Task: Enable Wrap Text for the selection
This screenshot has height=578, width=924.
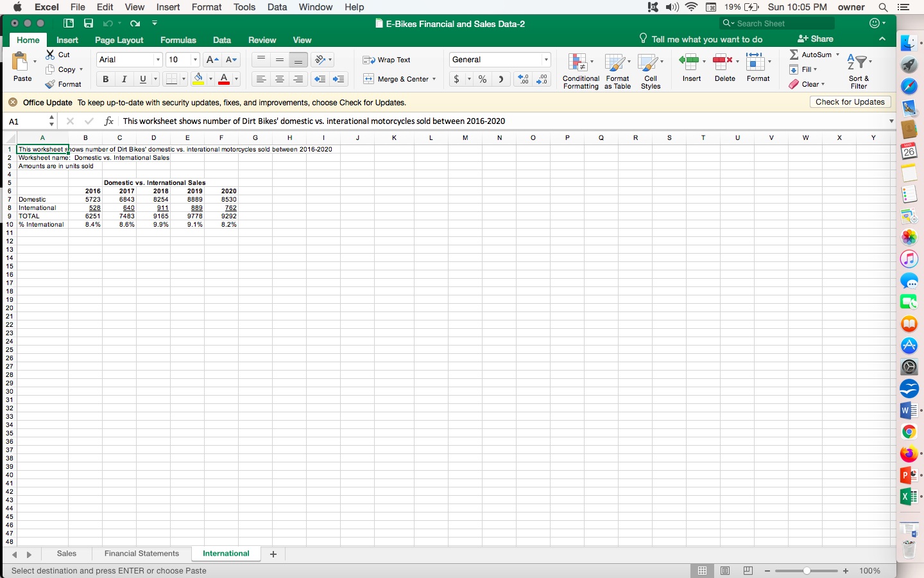Action: [387, 60]
